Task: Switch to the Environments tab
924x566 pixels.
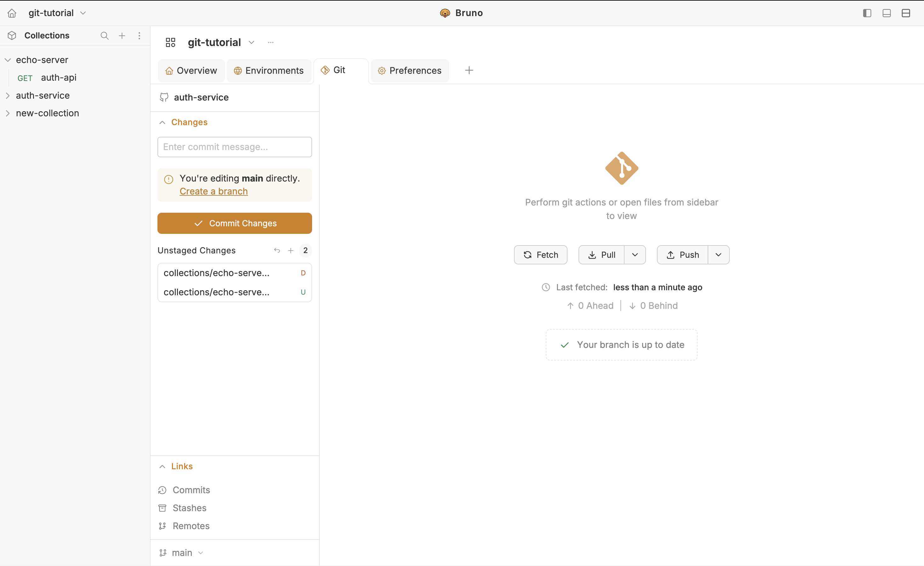Action: [x=269, y=71]
